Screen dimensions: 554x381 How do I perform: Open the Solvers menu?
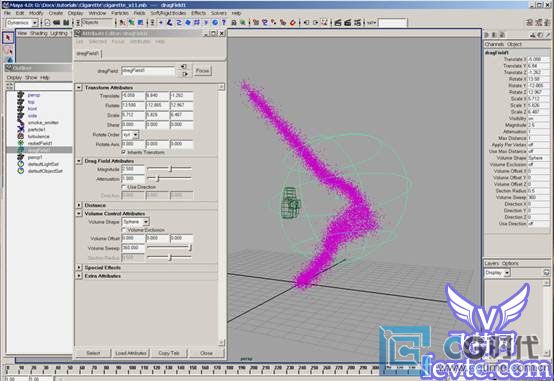tap(219, 13)
